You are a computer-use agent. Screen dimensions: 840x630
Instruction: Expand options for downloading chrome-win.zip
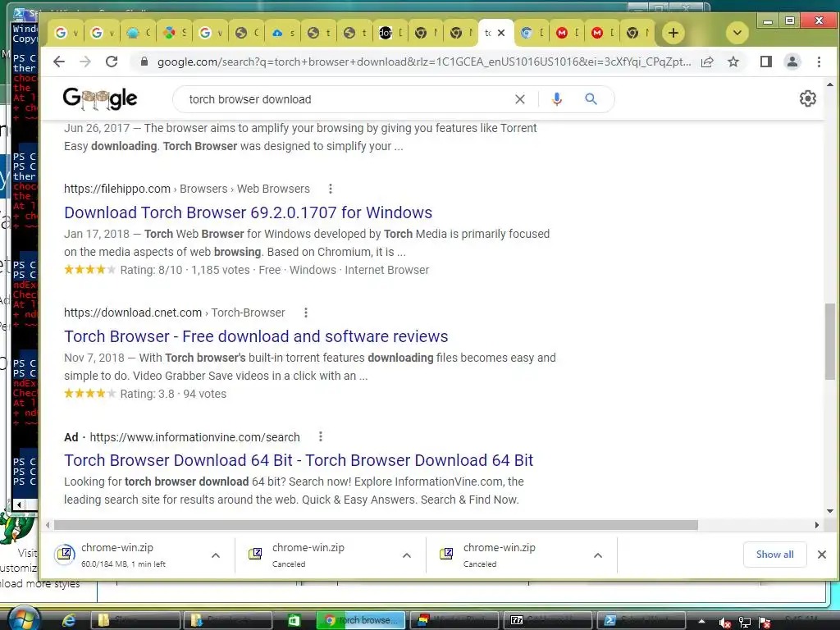pos(216,555)
